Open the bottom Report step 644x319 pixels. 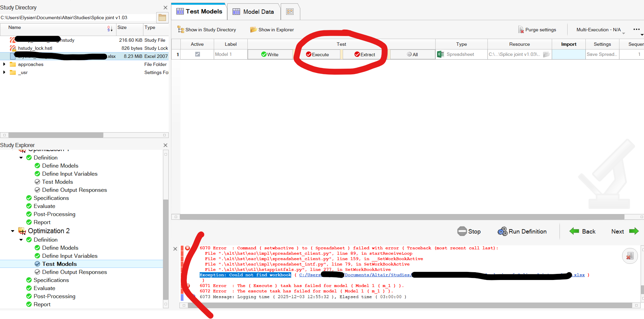tap(42, 304)
